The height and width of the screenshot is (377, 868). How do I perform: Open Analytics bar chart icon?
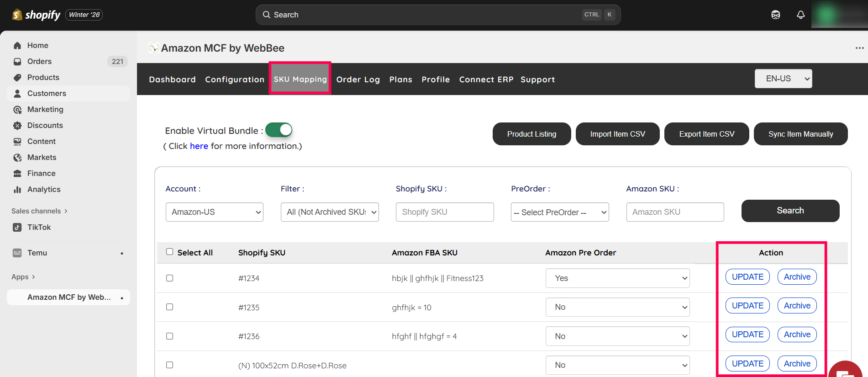click(17, 190)
